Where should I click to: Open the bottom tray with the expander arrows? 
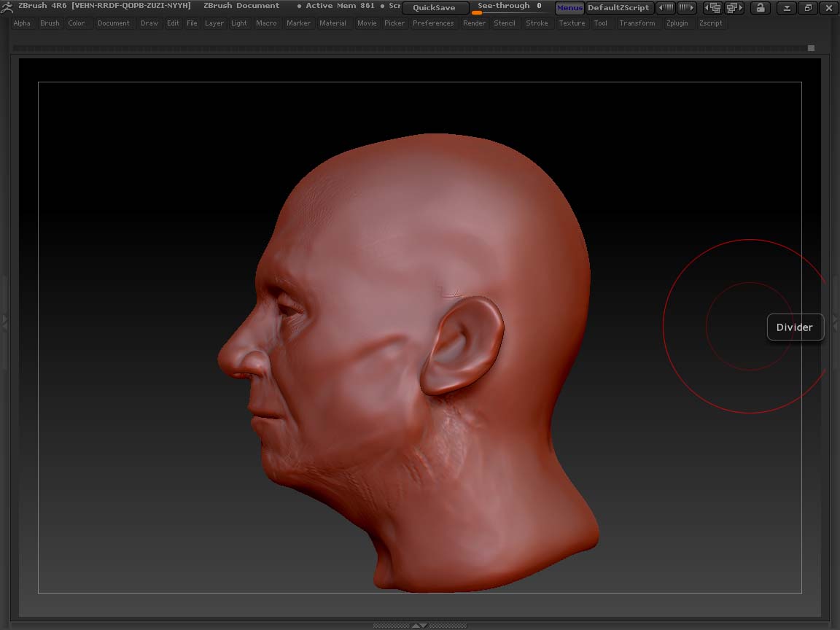(420, 625)
